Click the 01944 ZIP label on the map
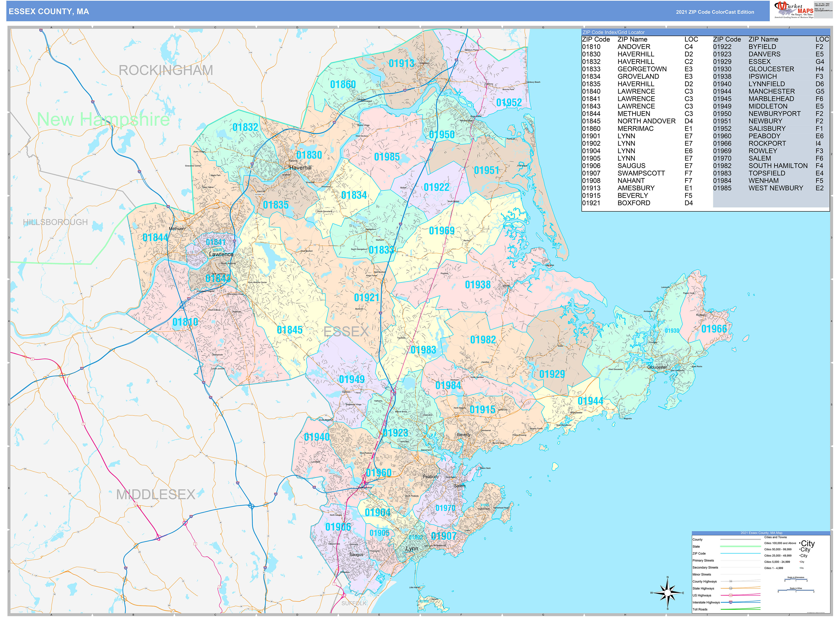This screenshot has width=840, height=617. click(591, 401)
